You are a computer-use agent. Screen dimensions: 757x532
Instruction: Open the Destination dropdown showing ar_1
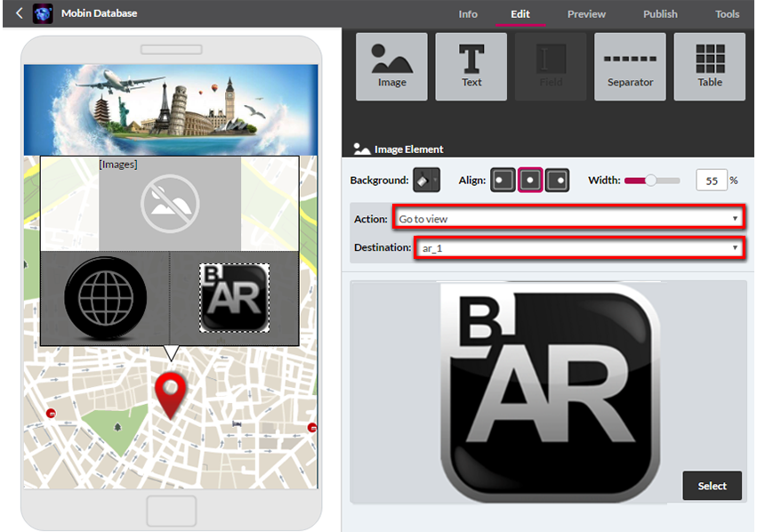pyautogui.click(x=579, y=247)
